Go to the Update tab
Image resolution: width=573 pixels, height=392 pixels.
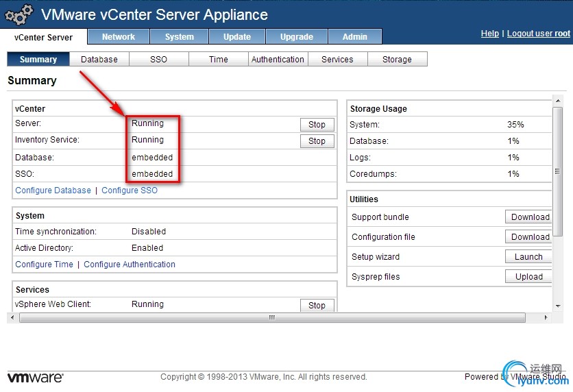coord(236,36)
